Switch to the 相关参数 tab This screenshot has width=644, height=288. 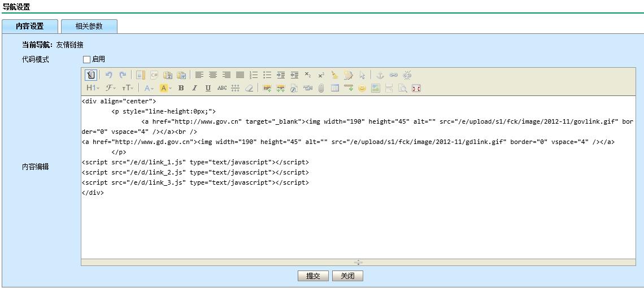click(89, 27)
